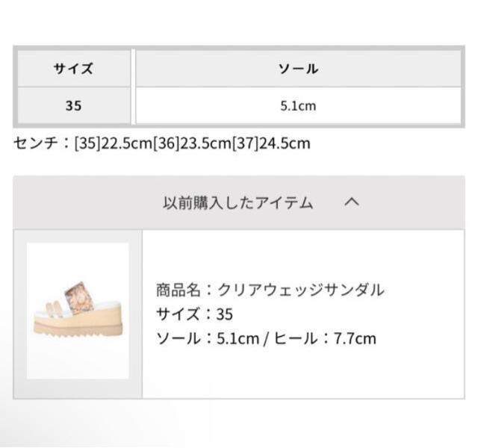The width and height of the screenshot is (478, 448).
Task: Click ソール：5.1cm in purchased item details
Action: 207,338
